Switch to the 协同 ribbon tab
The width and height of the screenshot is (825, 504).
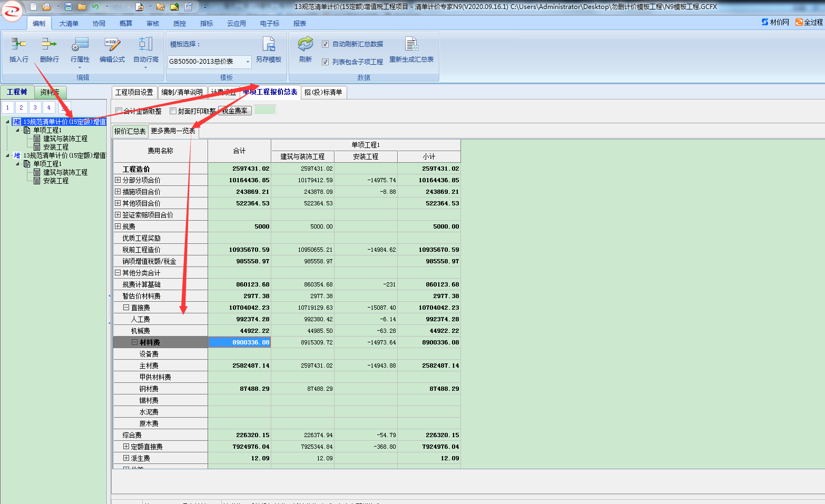pos(99,24)
